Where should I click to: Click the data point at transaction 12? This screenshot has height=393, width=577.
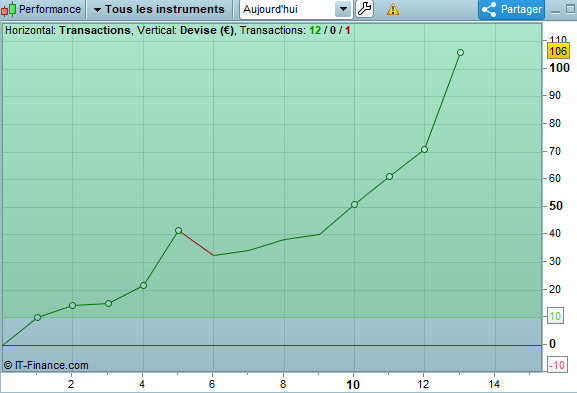tap(424, 149)
